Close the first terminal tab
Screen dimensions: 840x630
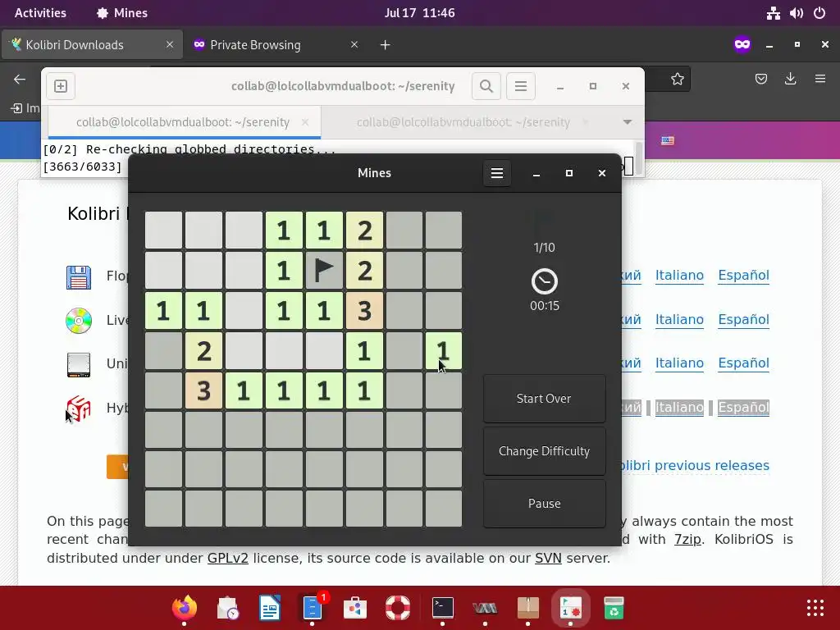[305, 122]
